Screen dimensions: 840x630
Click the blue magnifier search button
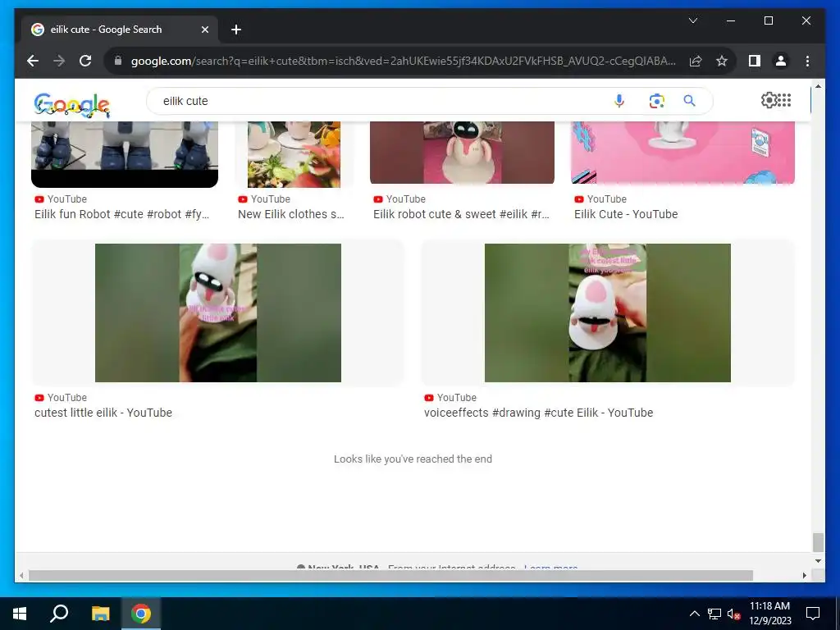point(689,101)
